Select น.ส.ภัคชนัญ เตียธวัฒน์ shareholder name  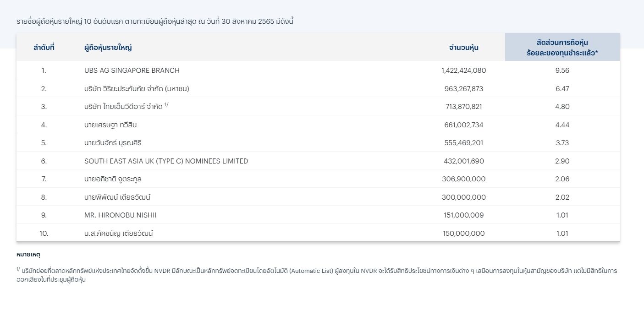(x=118, y=234)
